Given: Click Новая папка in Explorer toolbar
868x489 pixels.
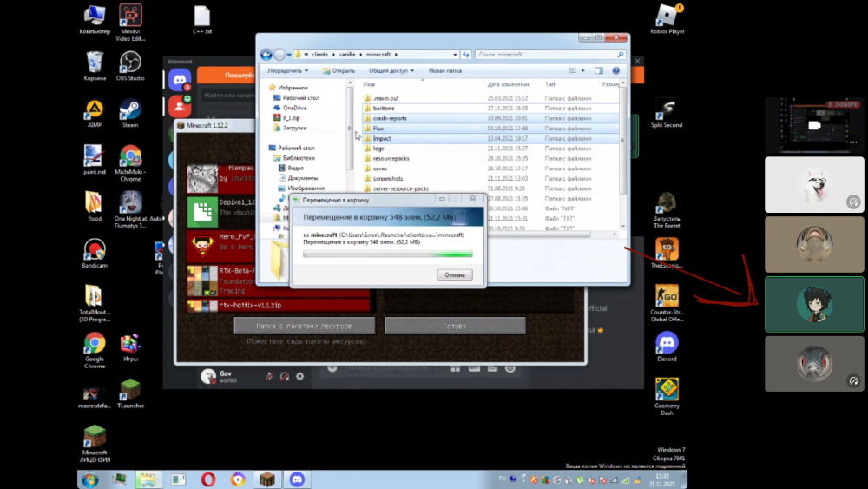Looking at the screenshot, I should [x=445, y=71].
